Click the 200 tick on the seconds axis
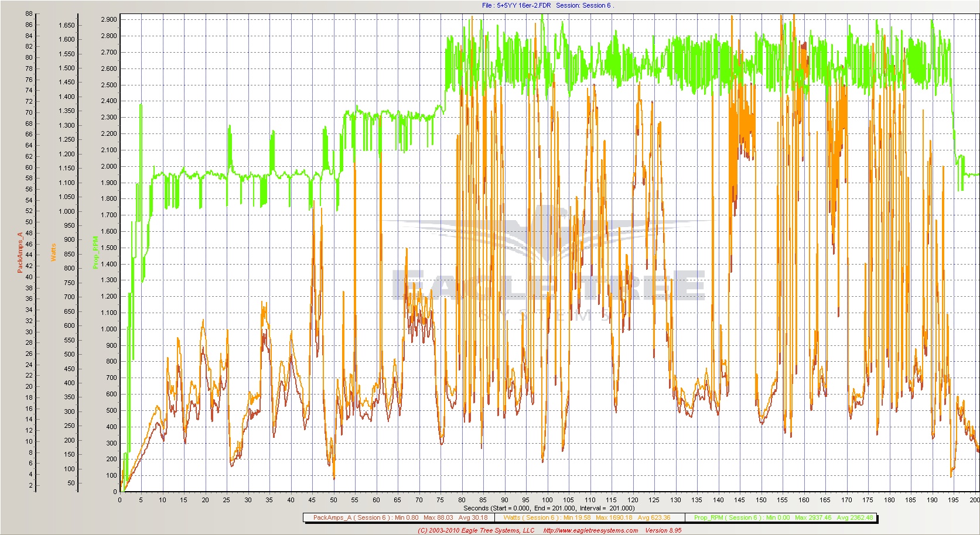Viewport: 980px width, 535px height. 974,500
